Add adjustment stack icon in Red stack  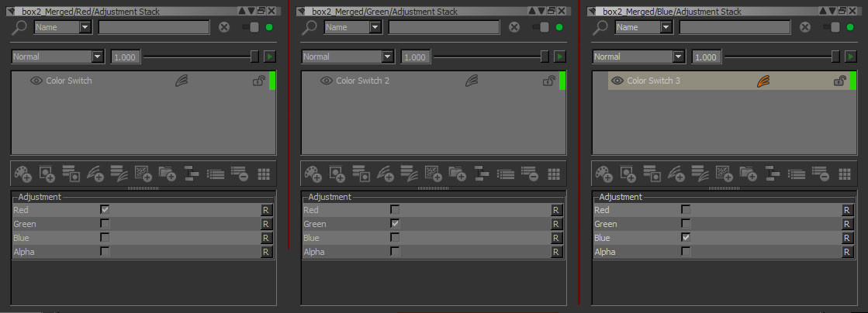coord(119,174)
